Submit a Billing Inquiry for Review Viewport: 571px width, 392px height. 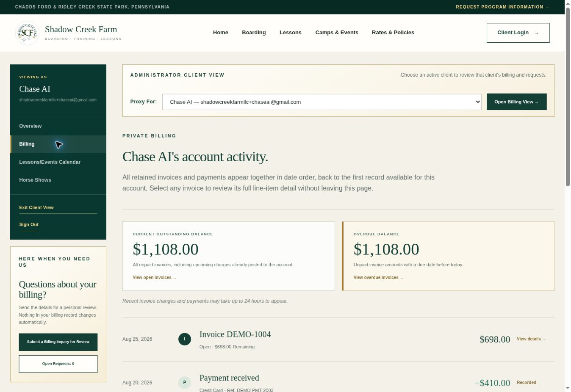[x=58, y=342]
